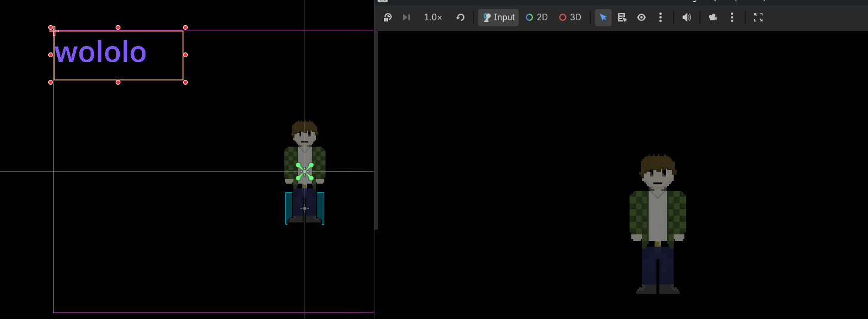
Task: Toggle the camera override icon
Action: [x=712, y=17]
